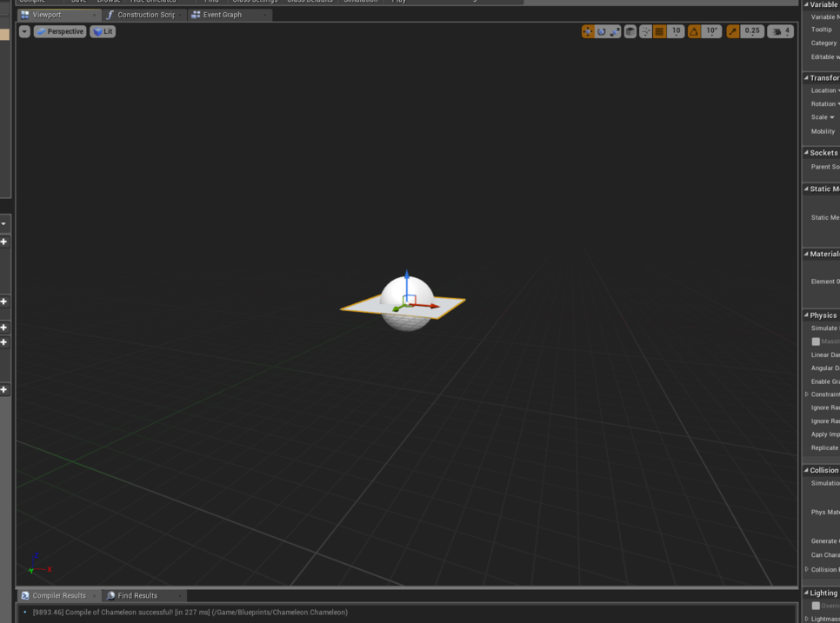
Task: Switch to the Construction Script tab
Action: 146,15
